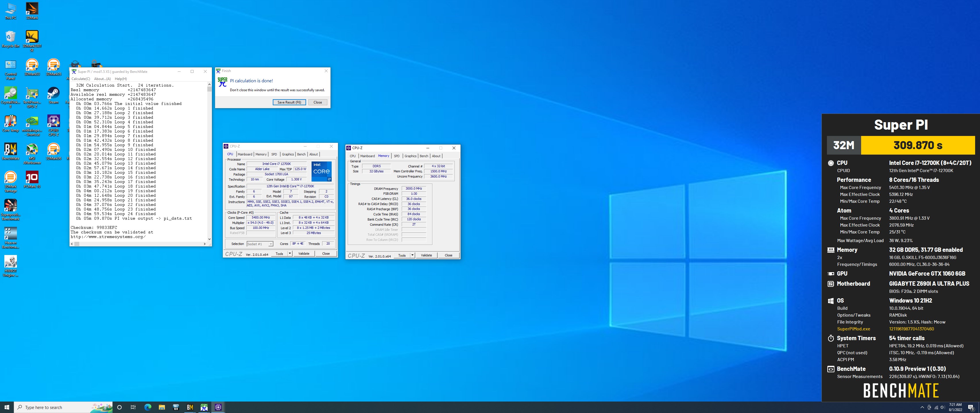This screenshot has height=413, width=980.
Task: Click Save Result (F6) in Finish dialog
Action: (289, 102)
